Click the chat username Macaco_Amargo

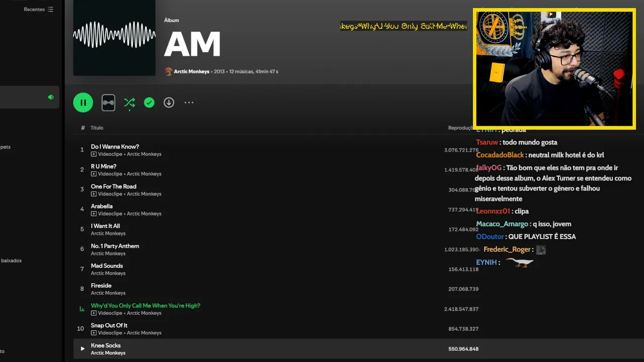tap(502, 224)
